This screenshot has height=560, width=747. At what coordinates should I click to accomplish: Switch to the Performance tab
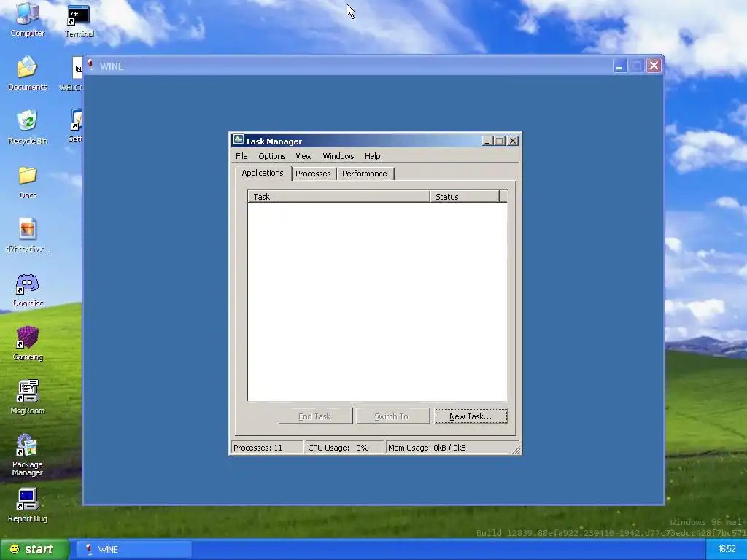tap(365, 174)
